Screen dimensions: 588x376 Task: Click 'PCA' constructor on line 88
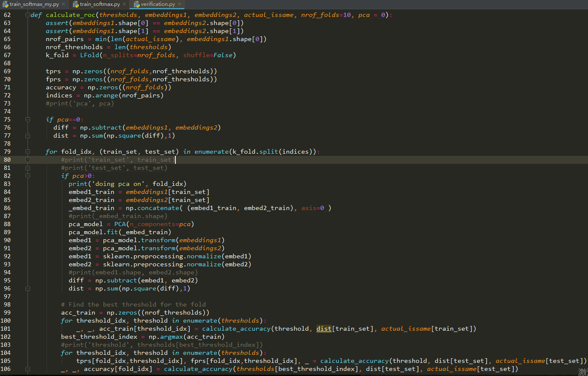120,224
